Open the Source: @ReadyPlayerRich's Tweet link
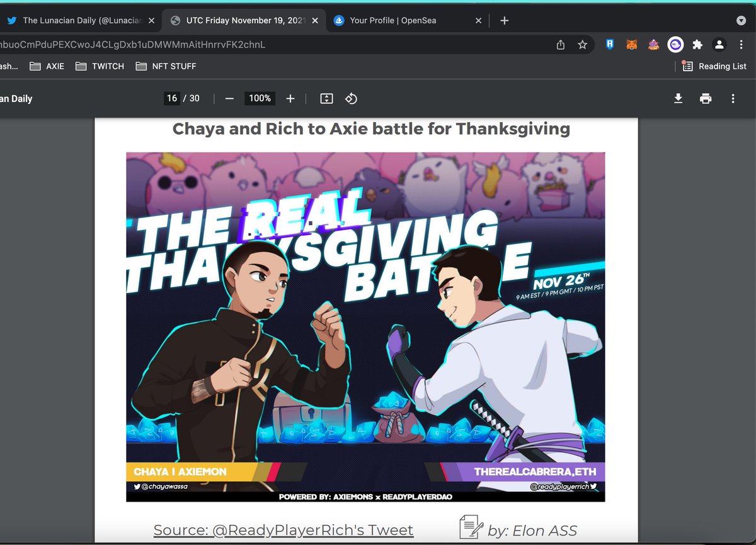This screenshot has height=545, width=756. (x=283, y=530)
